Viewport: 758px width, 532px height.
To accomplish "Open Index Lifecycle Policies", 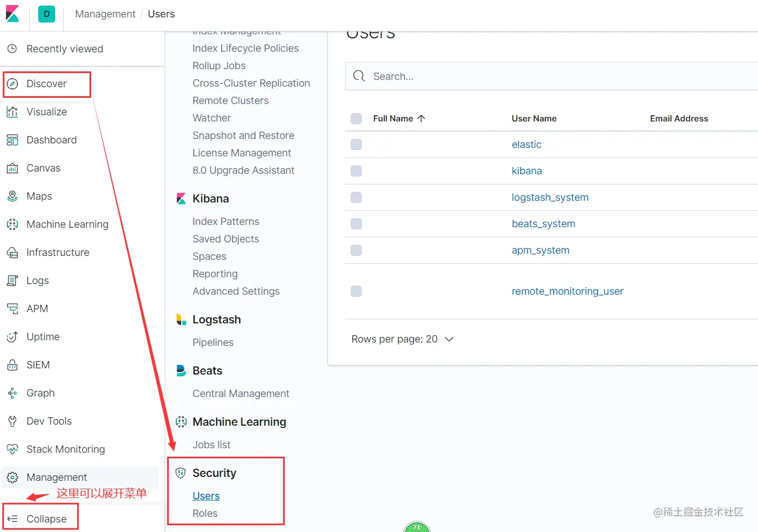I will click(x=245, y=48).
